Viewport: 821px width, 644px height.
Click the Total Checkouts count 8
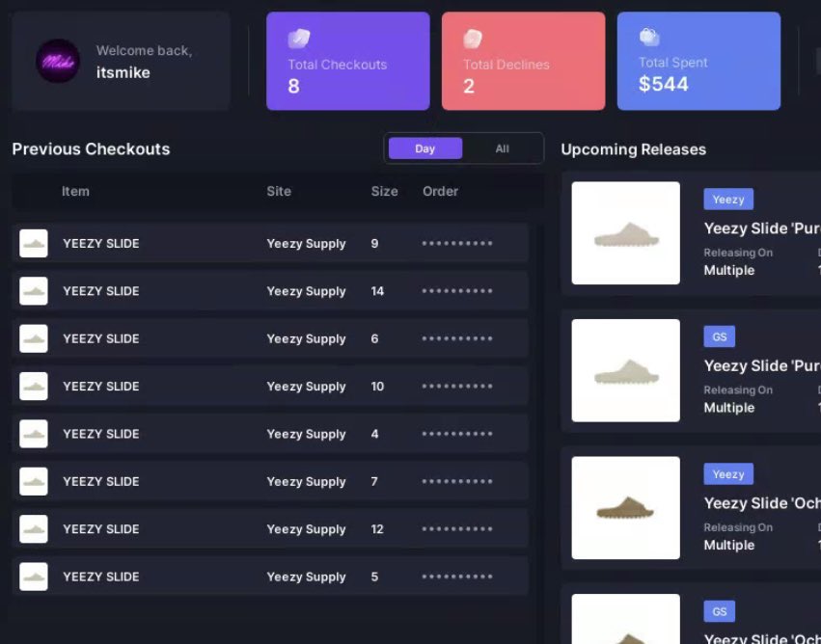tap(293, 87)
